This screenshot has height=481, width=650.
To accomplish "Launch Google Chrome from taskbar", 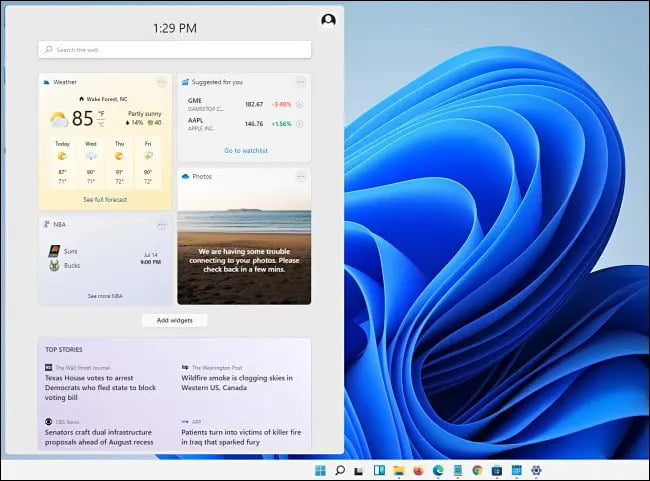I will coord(477,470).
